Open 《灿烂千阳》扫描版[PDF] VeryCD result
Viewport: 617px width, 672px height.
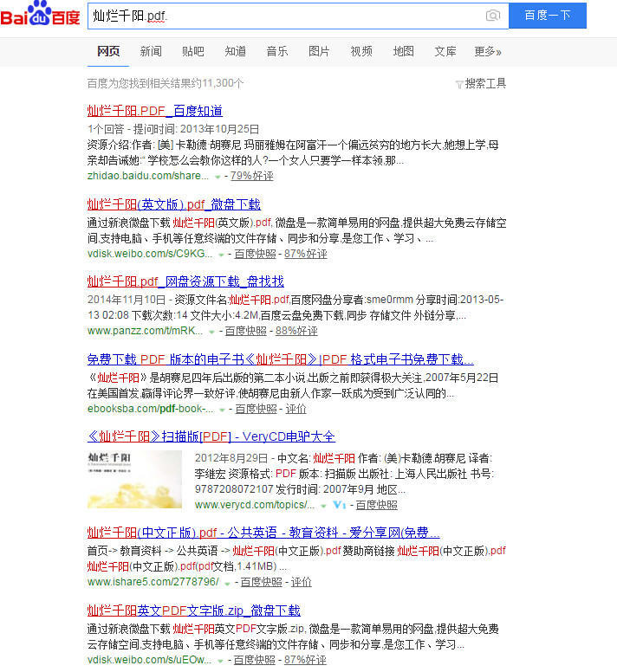click(x=211, y=436)
